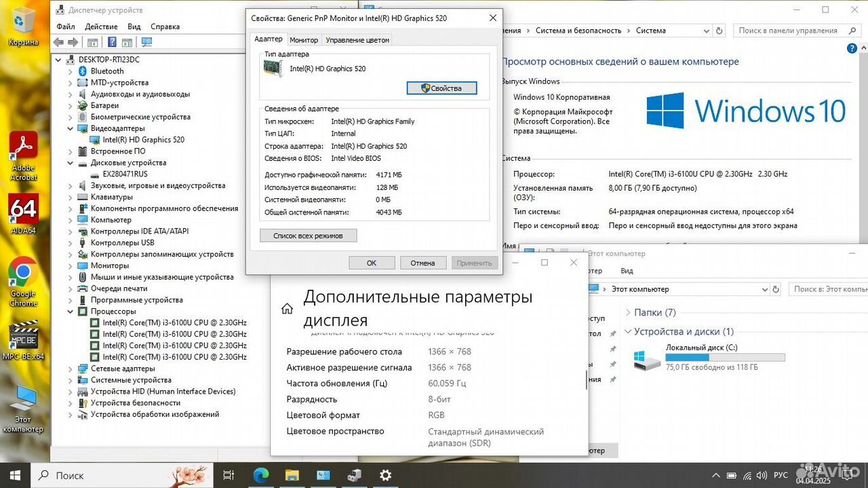Collapse the 'Дисковые устройства' category

71,163
